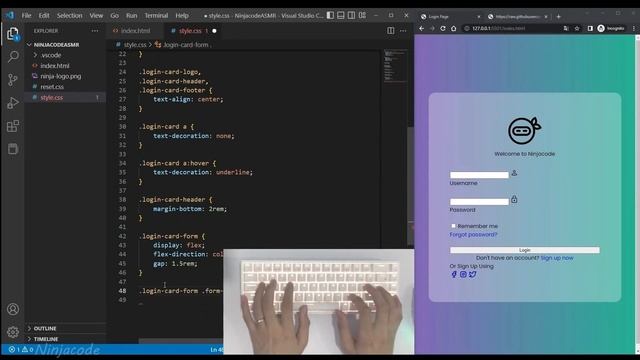Open the Edit menu
This screenshot has height=360, width=640.
[x=44, y=16]
